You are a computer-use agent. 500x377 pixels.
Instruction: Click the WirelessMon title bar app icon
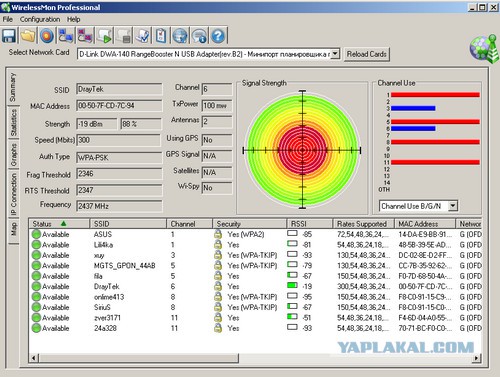5,7
